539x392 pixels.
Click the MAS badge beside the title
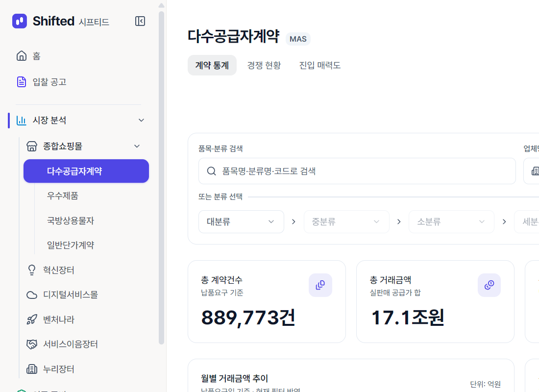298,39
